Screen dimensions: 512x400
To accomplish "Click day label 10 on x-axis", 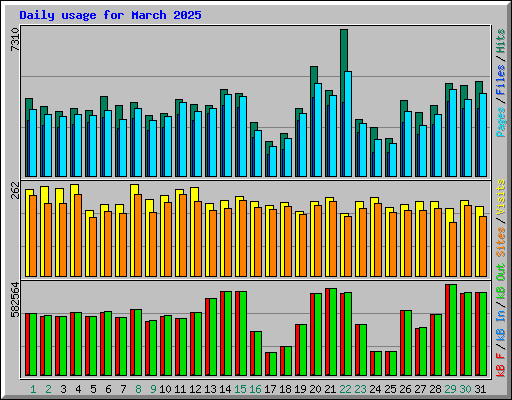I will tap(165, 389).
